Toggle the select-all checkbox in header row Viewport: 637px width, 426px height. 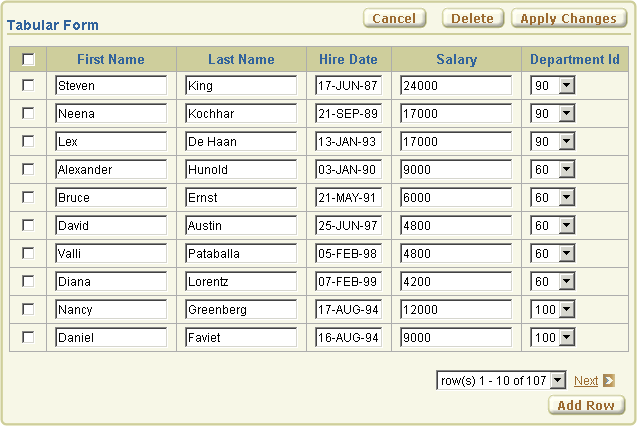point(28,59)
